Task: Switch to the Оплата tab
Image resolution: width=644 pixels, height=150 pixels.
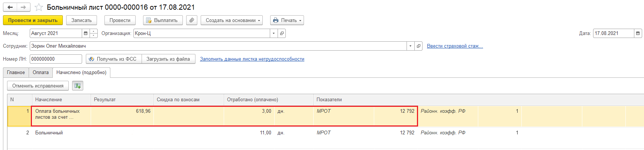Action: (41, 73)
